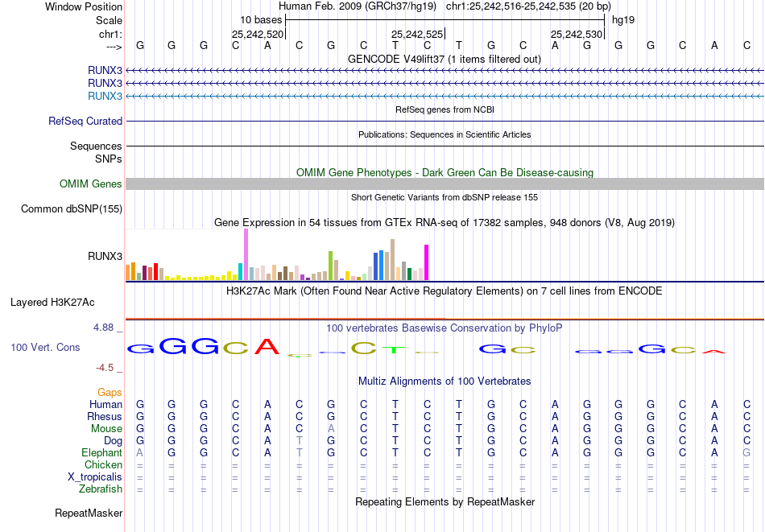Click the magenta GTEx bar at chart end
765x532 pixels.
tap(427, 262)
